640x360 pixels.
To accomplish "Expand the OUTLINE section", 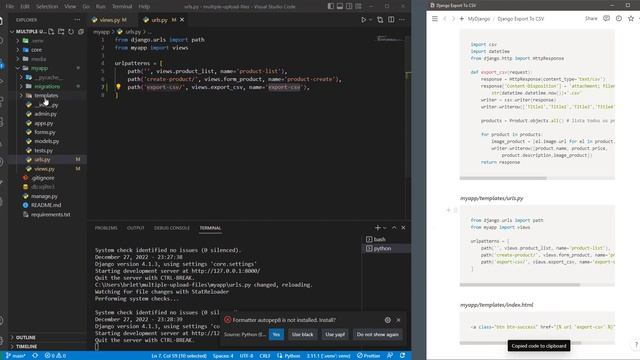I will (25, 337).
